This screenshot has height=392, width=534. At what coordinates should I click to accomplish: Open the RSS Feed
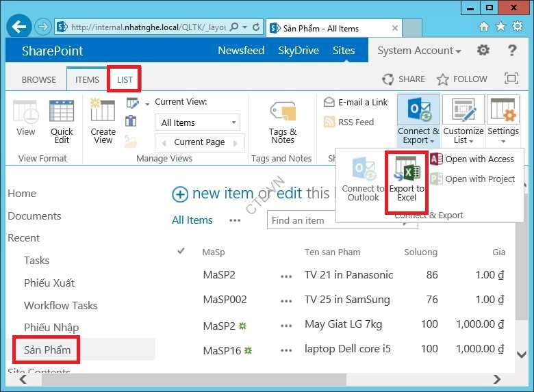[348, 122]
